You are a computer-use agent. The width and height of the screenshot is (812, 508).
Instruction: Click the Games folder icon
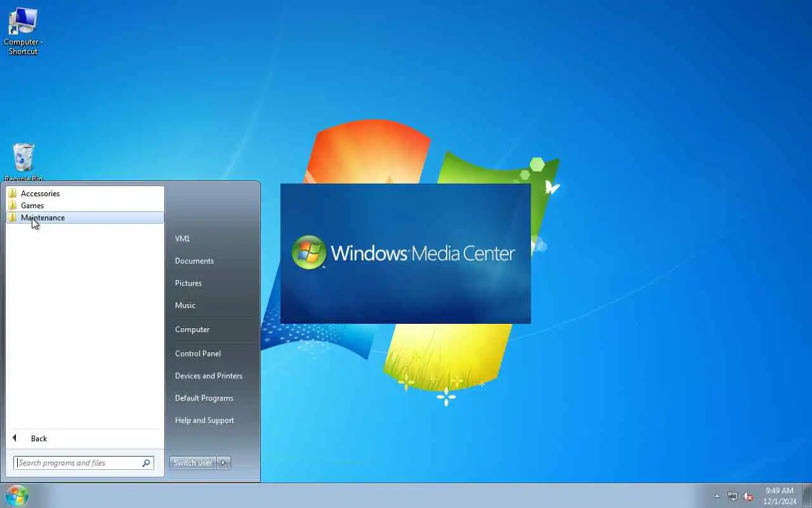pyautogui.click(x=13, y=205)
